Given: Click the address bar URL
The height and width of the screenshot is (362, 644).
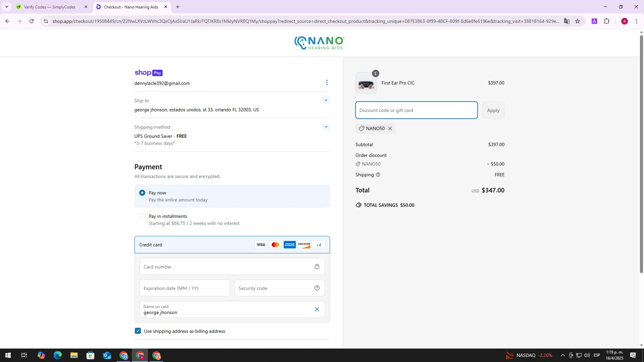Looking at the screenshot, I should pyautogui.click(x=306, y=21).
